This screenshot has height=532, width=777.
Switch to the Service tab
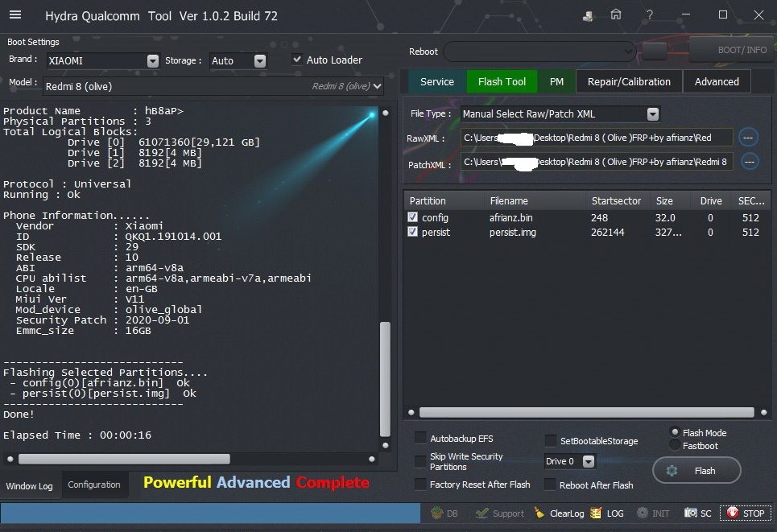pyautogui.click(x=437, y=82)
